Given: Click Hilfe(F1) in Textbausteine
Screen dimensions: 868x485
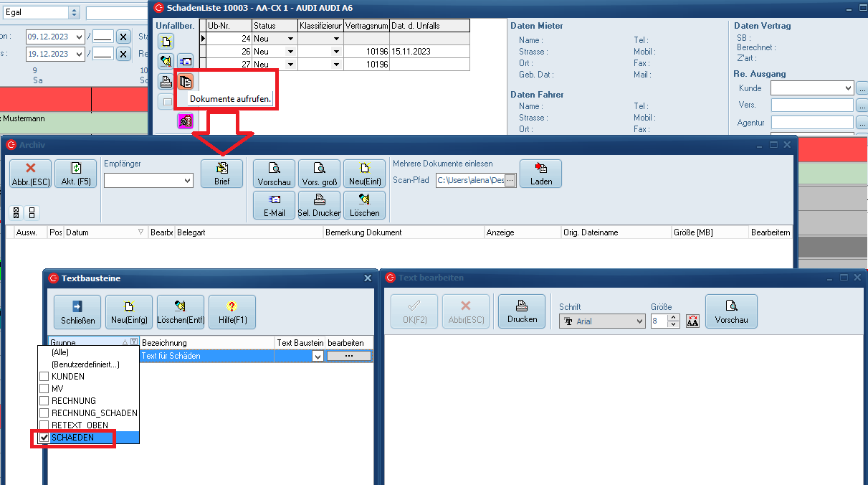Looking at the screenshot, I should (x=232, y=311).
